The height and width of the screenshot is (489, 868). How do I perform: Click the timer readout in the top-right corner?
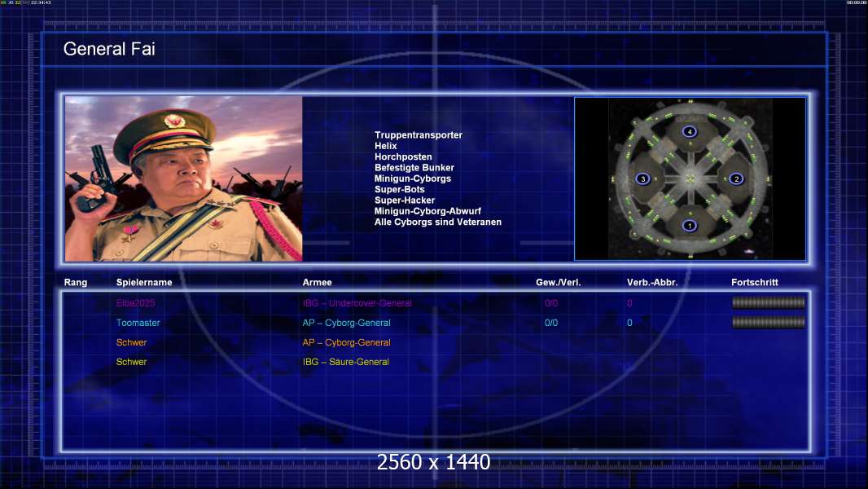[x=857, y=2]
